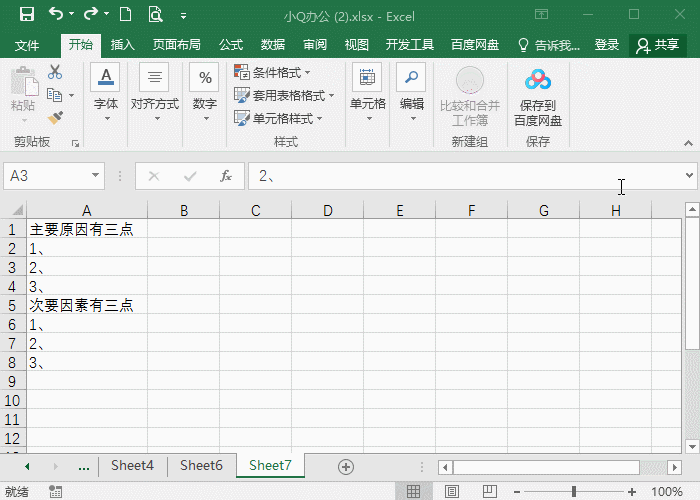Open the Alignment (对齐方式) group
Viewport: 700px width, 500px height.
point(154,93)
